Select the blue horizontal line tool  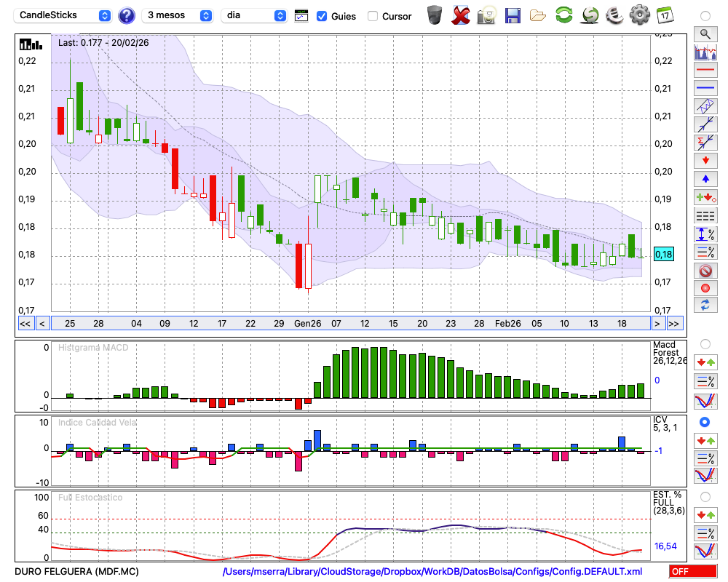[x=705, y=88]
